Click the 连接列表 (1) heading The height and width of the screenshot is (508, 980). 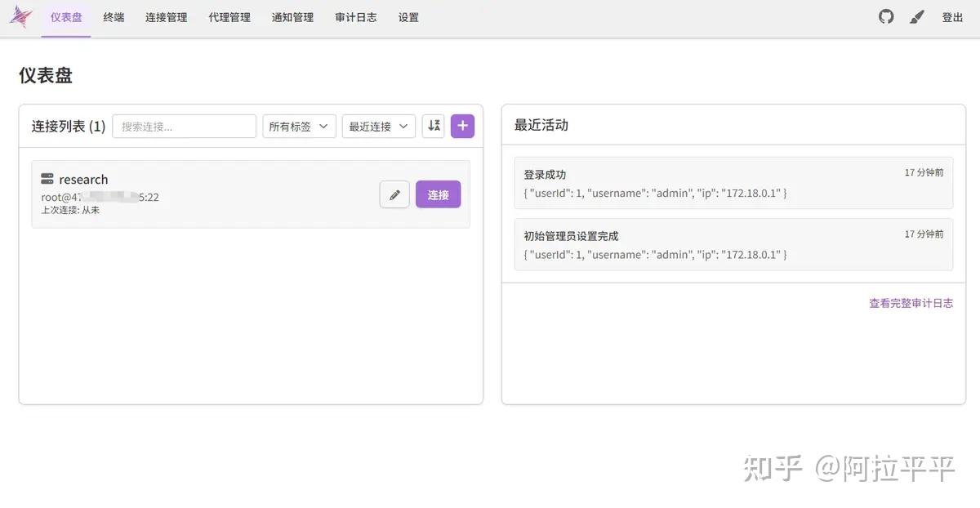[69, 126]
